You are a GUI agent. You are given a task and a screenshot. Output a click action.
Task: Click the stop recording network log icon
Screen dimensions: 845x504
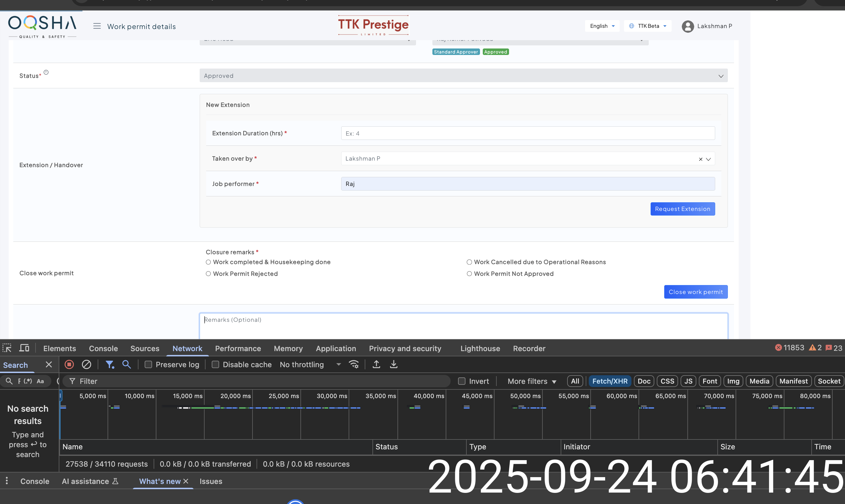69,364
